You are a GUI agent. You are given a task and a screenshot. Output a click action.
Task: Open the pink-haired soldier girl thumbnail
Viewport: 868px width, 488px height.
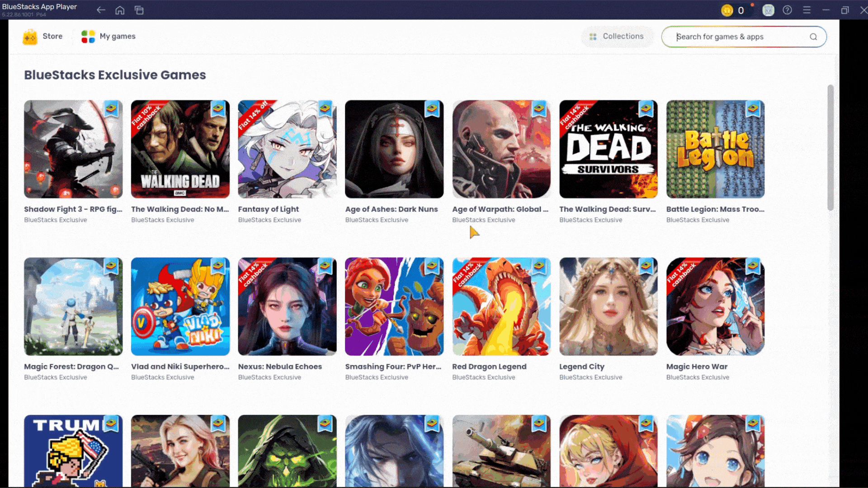coord(180,451)
